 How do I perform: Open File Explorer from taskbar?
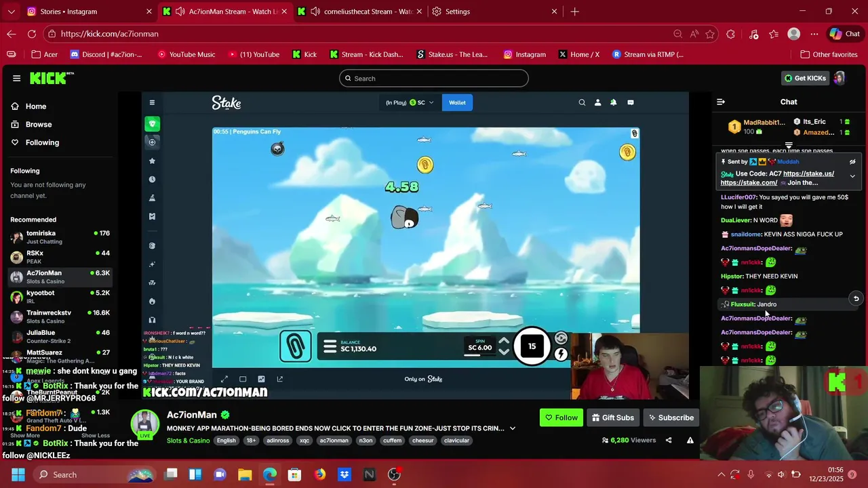pos(245,474)
